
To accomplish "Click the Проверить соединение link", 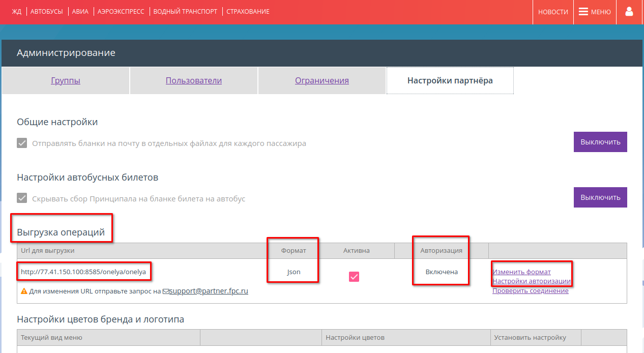I will point(530,290).
